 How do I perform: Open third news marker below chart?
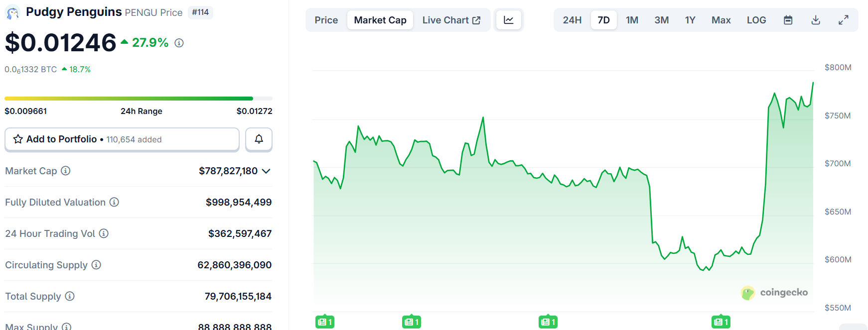point(548,322)
